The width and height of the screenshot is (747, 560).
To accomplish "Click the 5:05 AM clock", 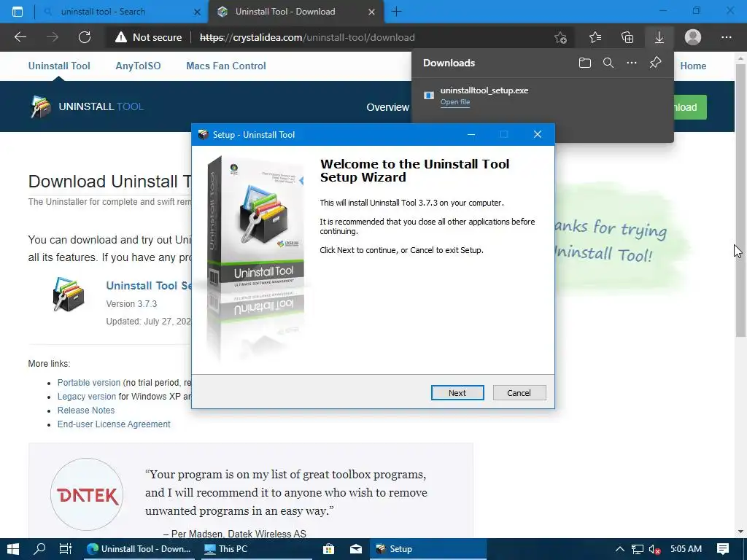I will pyautogui.click(x=686, y=549).
